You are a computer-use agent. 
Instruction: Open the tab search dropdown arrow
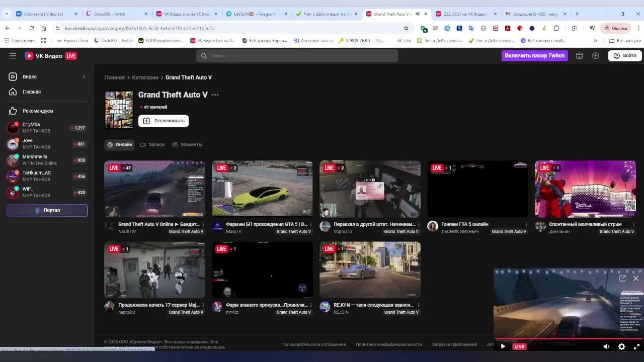pyautogui.click(x=8, y=14)
